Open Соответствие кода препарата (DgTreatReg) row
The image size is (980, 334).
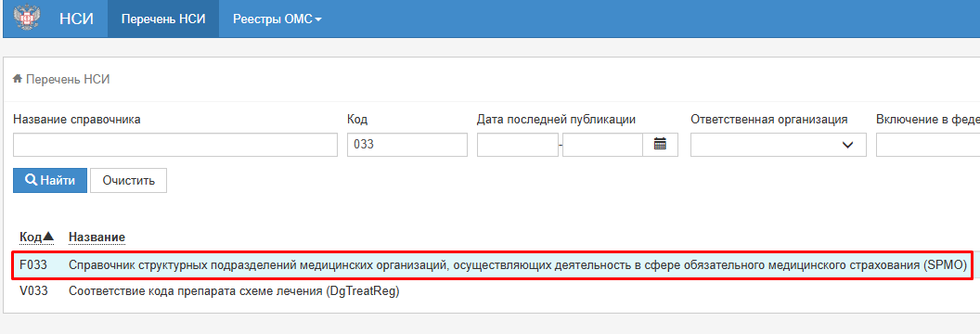(x=234, y=291)
